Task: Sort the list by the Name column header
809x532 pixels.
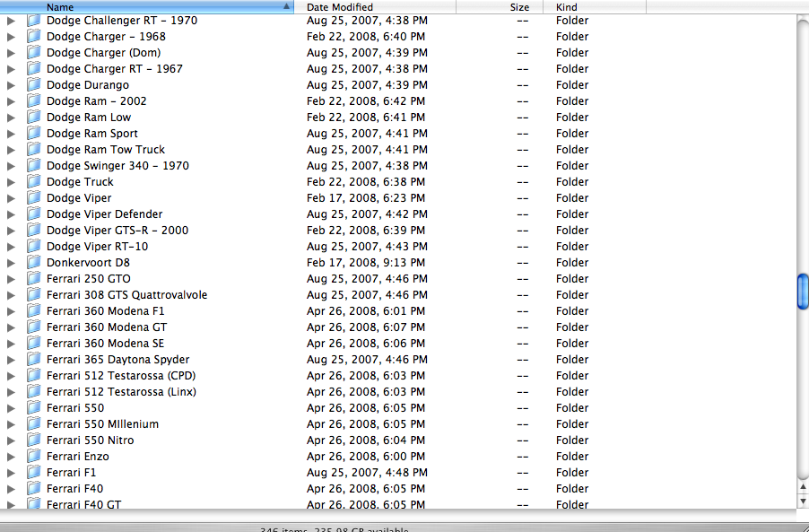Action: [147, 6]
